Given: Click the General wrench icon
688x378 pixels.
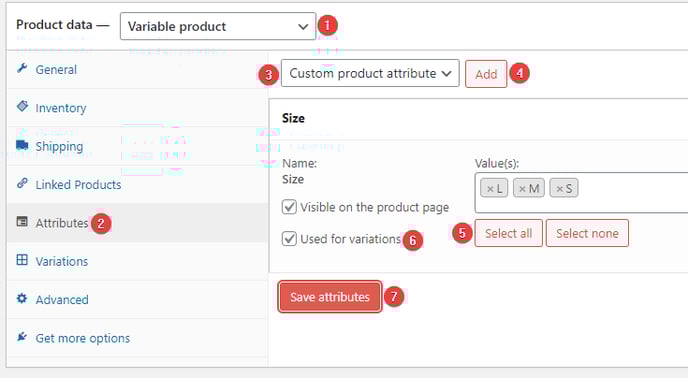Looking at the screenshot, I should (x=22, y=68).
